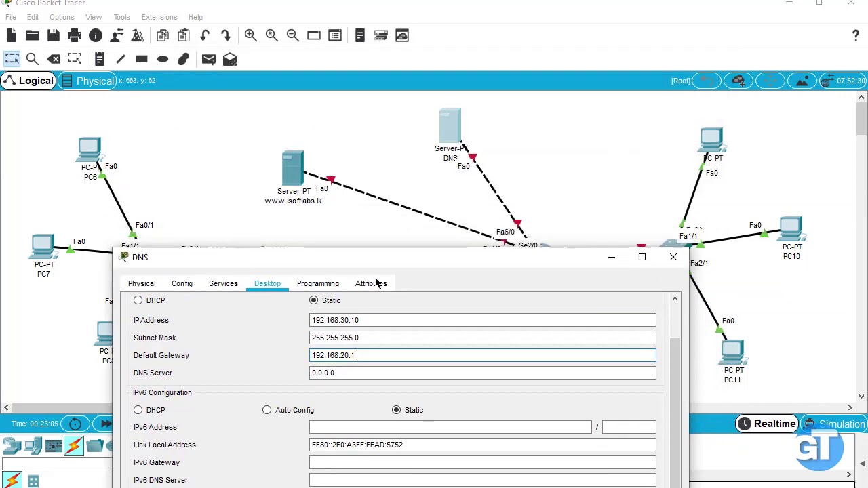Select IPv4 Static radio button
The height and width of the screenshot is (488, 868).
[313, 300]
